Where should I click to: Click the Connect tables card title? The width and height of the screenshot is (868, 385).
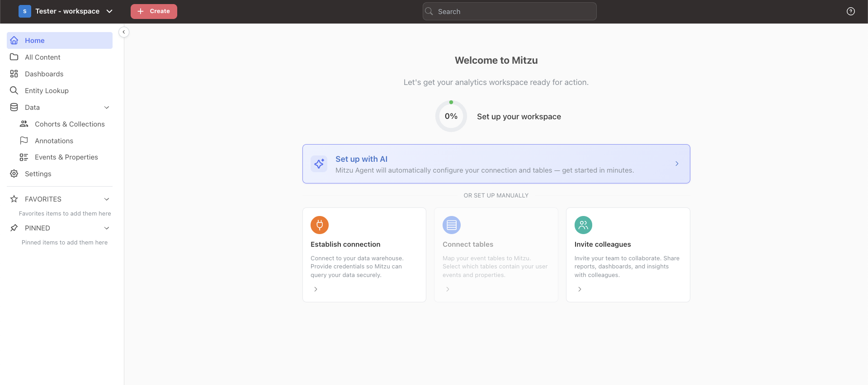[x=468, y=244]
